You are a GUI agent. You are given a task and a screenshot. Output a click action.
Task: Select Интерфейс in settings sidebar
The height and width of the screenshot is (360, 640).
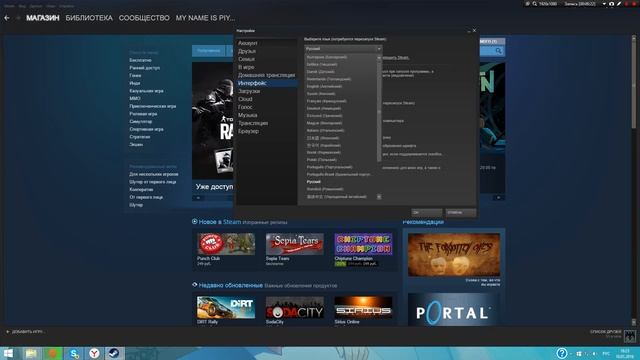[x=267, y=83]
